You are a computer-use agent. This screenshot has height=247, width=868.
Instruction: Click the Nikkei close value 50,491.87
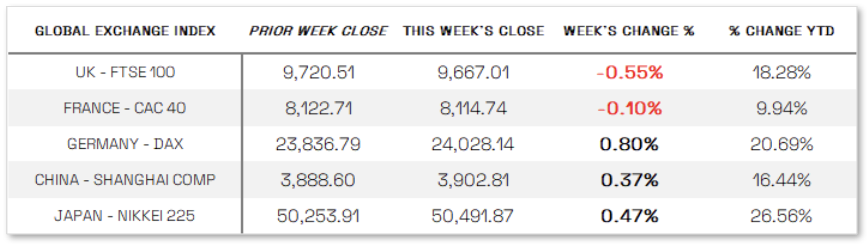coord(472,216)
